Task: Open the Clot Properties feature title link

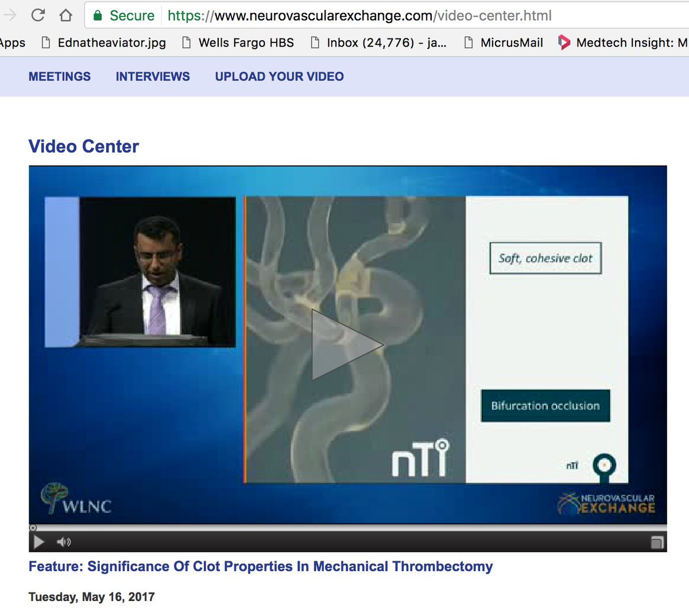Action: coord(261,567)
